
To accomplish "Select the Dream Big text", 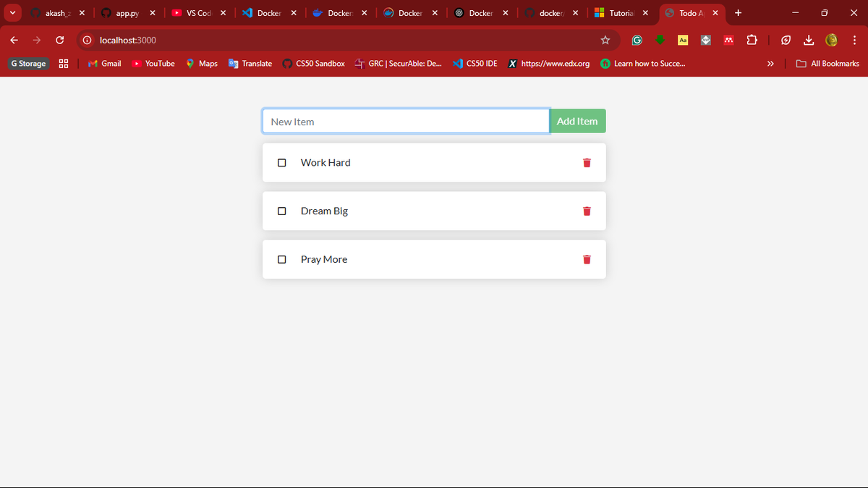I will click(x=324, y=211).
